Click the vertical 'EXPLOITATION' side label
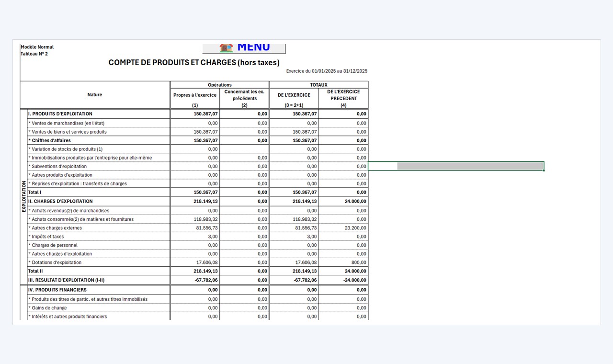This screenshot has height=364, width=613. click(23, 196)
